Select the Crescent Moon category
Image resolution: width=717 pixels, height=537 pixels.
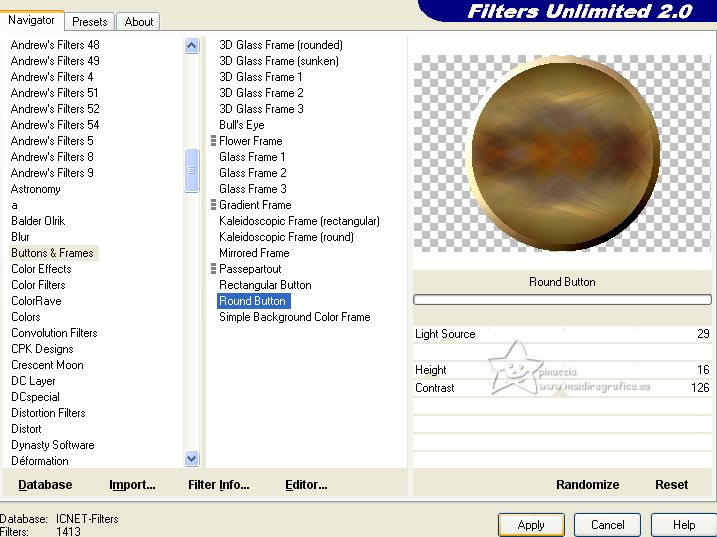coord(47,365)
